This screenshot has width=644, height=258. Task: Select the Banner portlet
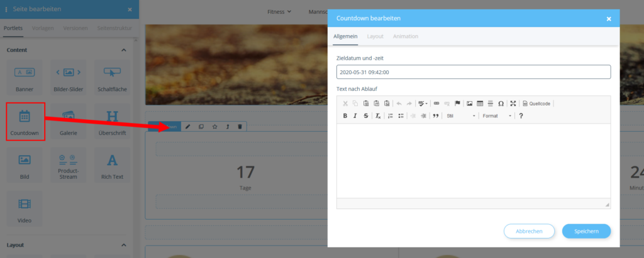coord(25,77)
